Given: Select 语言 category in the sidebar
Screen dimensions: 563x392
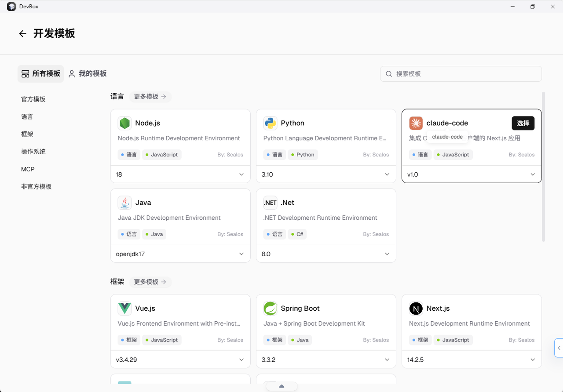Looking at the screenshot, I should (x=27, y=117).
